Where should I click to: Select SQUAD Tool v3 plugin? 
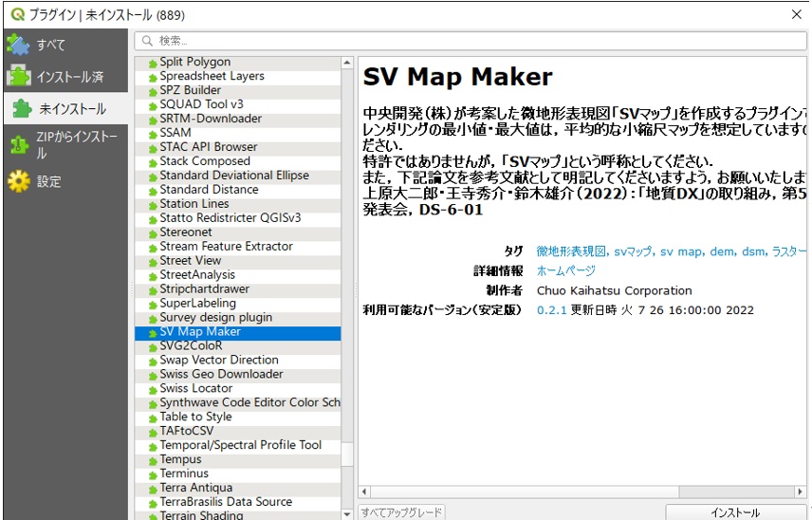point(238,104)
